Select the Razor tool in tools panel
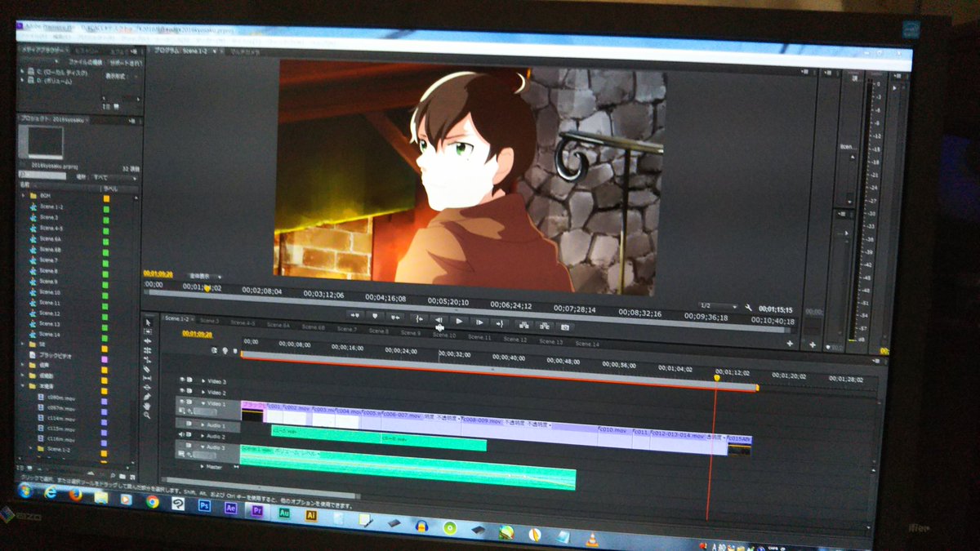The image size is (980, 551). (x=147, y=369)
